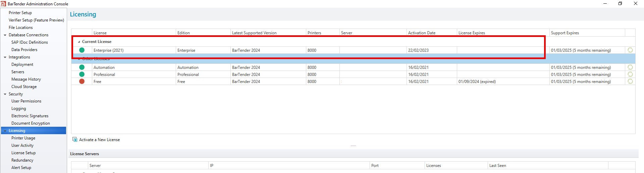Open User Permissions page

coord(26,101)
